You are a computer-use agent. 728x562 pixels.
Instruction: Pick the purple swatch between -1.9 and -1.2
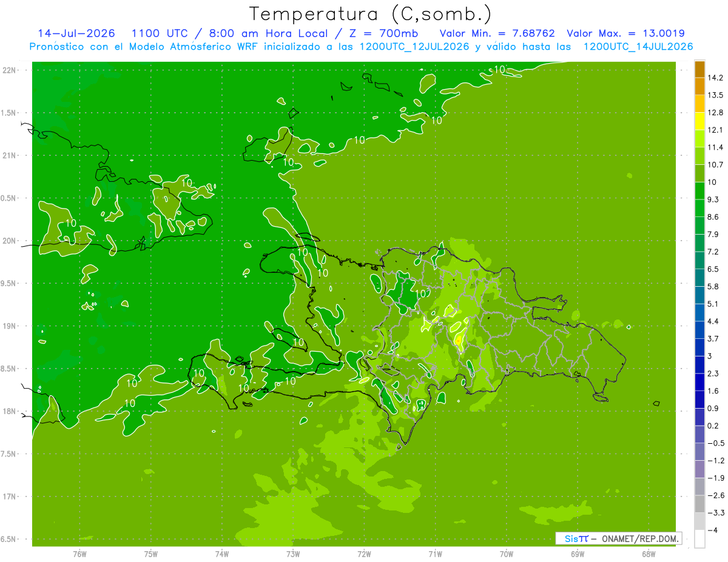699,469
